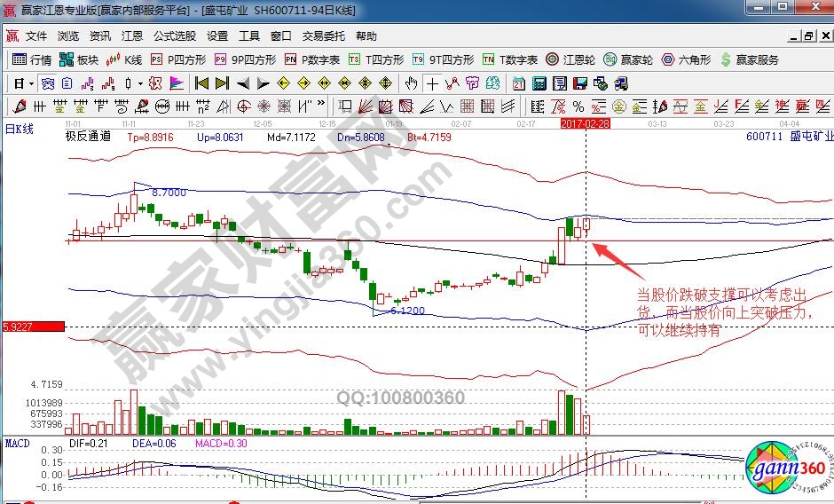834x504 pixels.
Task: Open the 江恩轮 Gann wheel tool
Action: click(572, 60)
